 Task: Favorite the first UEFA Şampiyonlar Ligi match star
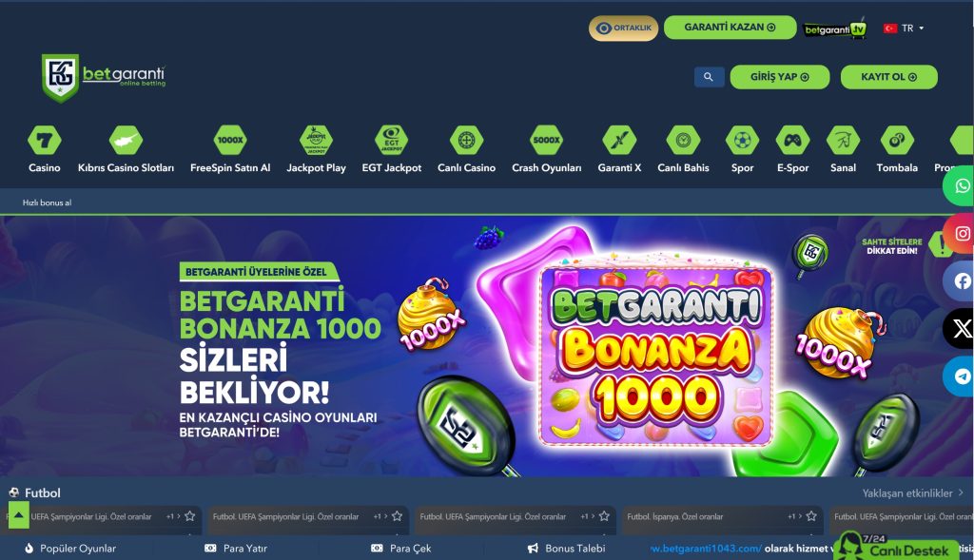tap(190, 516)
